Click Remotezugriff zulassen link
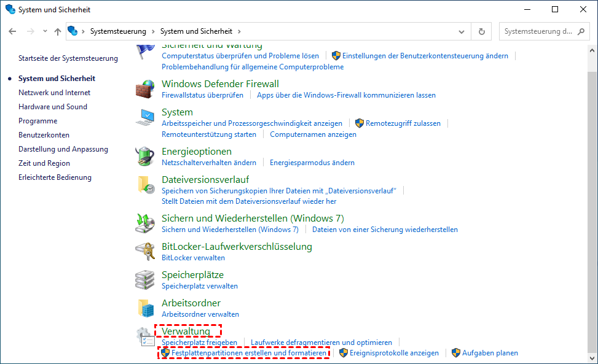The height and width of the screenshot is (364, 598). tap(403, 123)
